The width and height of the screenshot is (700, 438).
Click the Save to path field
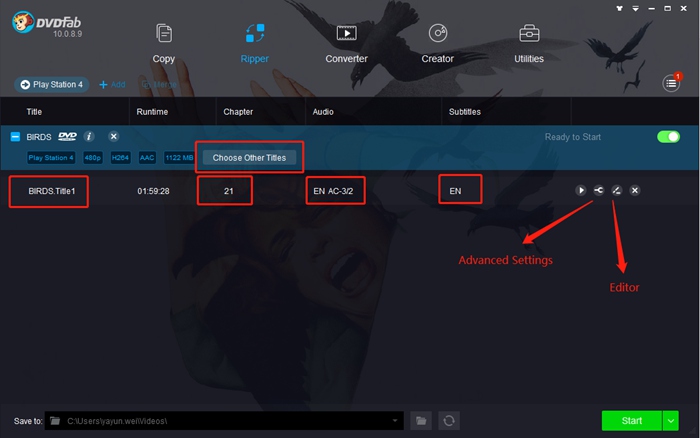click(x=224, y=421)
